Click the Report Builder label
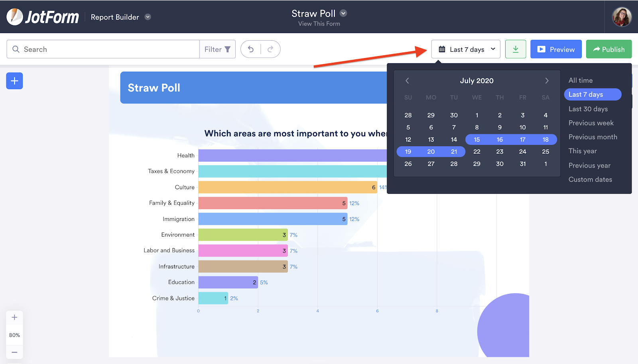The height and width of the screenshot is (364, 638). [x=115, y=17]
